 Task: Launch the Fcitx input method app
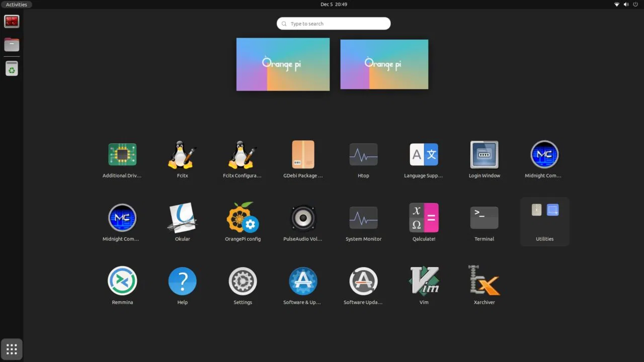point(182,154)
